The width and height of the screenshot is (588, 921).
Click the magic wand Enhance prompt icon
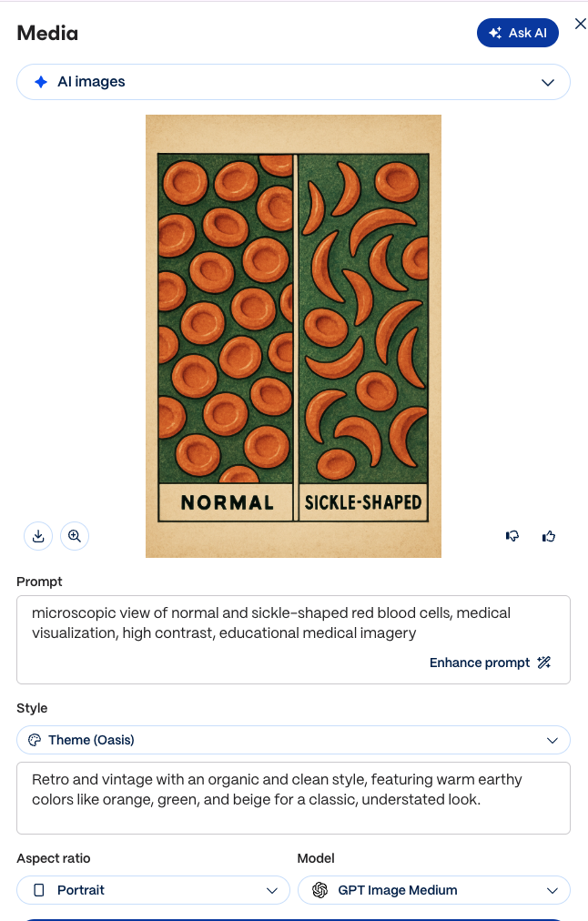[x=544, y=663]
